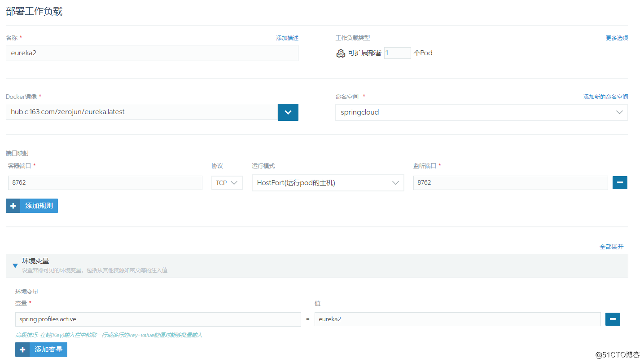The height and width of the screenshot is (363, 644).
Task: Click the 运行模式 label
Action: click(263, 166)
